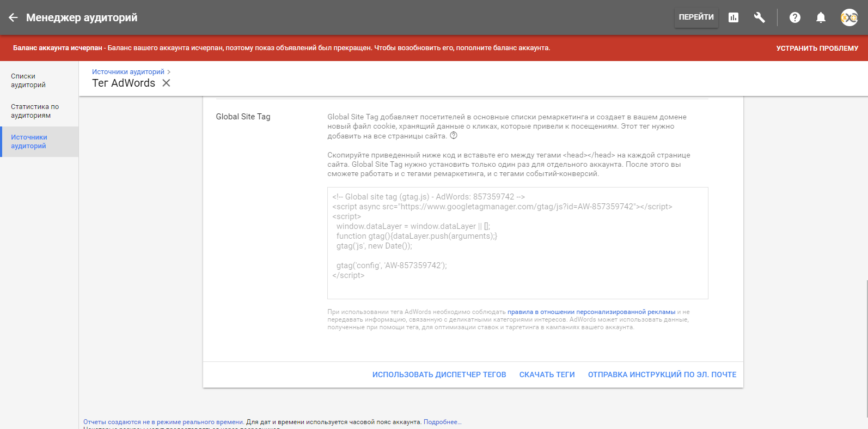Select Источники аудиторий in the sidebar

coord(39,142)
